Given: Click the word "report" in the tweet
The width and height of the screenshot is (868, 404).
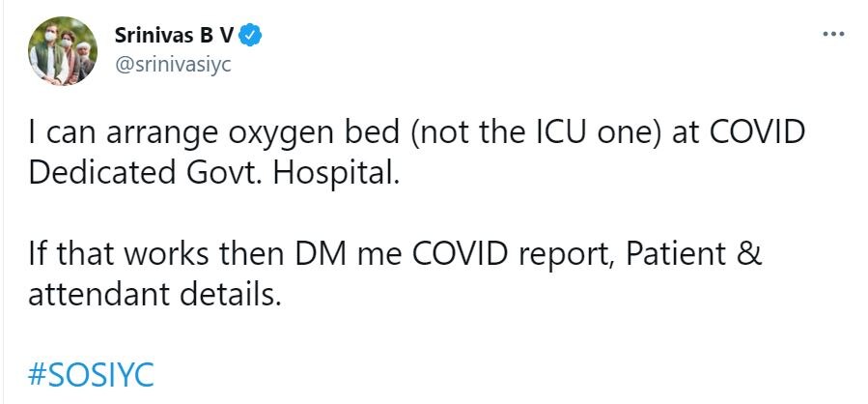Looking at the screenshot, I should [561, 257].
